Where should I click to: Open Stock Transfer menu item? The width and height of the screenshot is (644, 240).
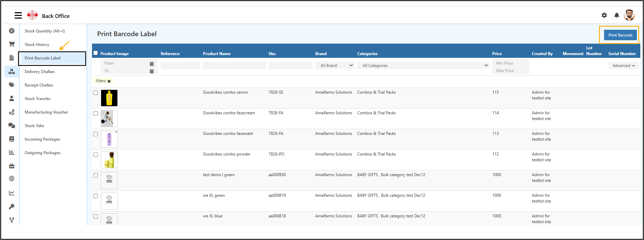(38, 99)
